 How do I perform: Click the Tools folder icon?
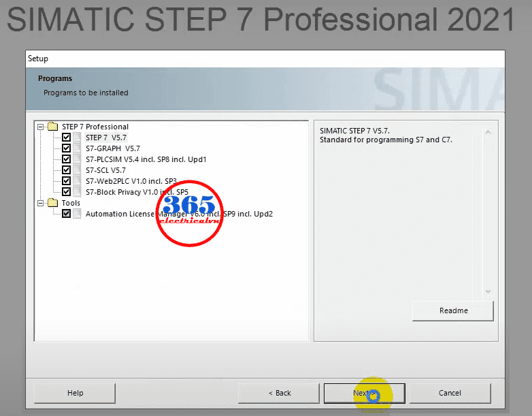click(52, 203)
